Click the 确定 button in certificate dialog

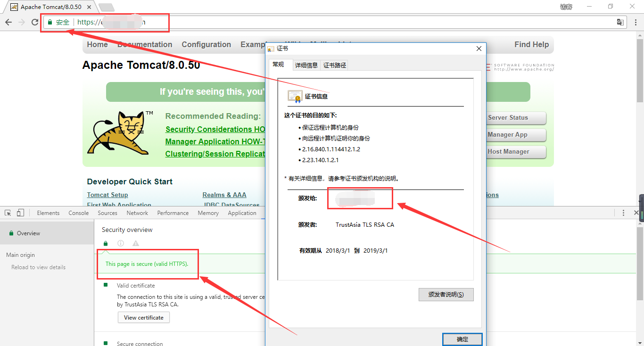tap(462, 339)
